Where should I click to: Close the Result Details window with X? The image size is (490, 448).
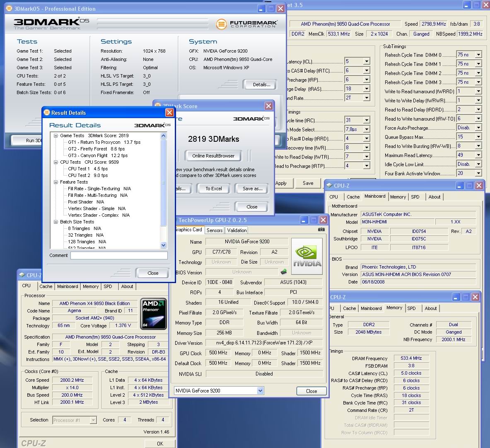[x=169, y=113]
